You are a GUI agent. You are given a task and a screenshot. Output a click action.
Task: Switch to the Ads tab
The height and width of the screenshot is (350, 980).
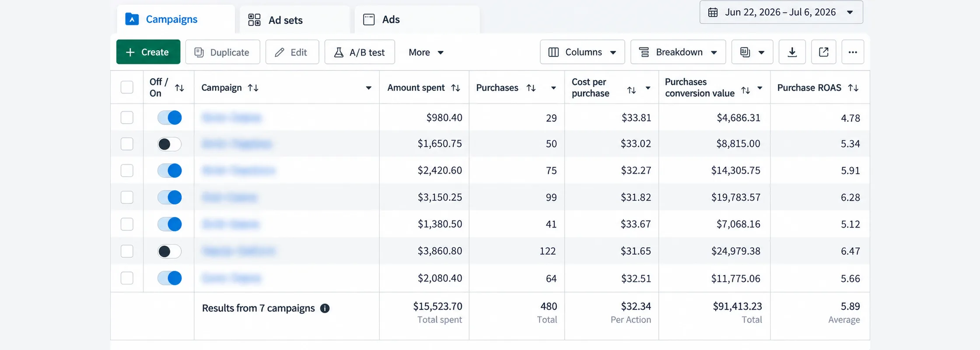pos(417,20)
